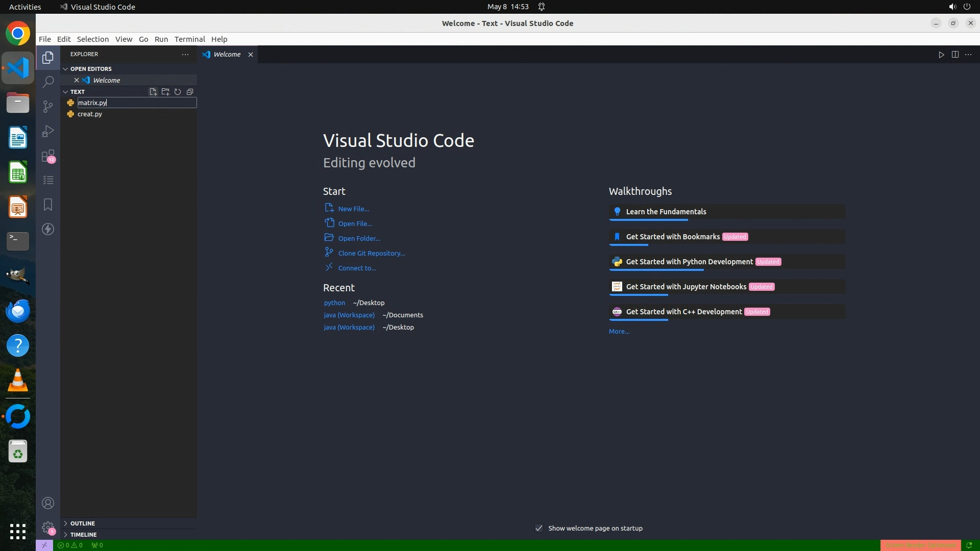Screen dimensions: 980x551
Task: Refresh the explorer file list
Action: [x=178, y=92]
